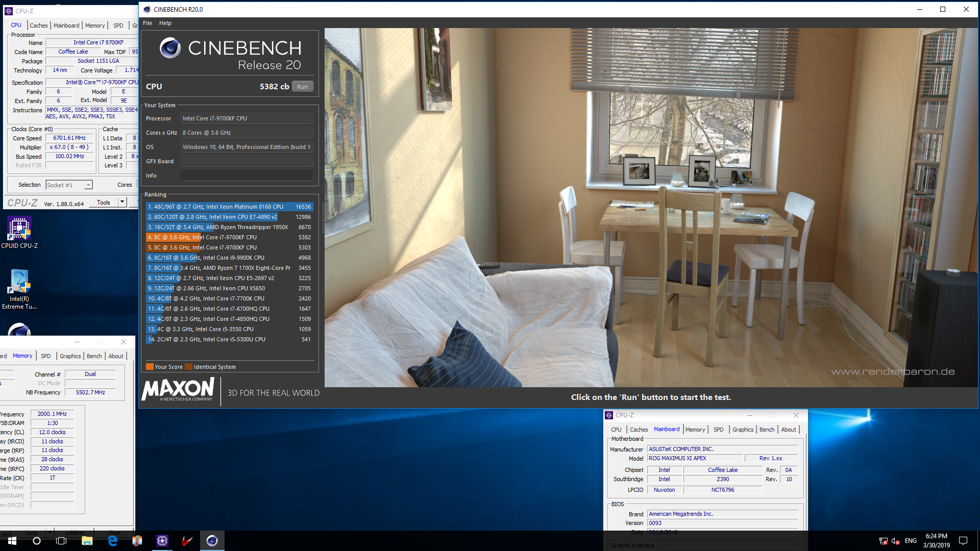
Task: Select the Ryzen Threadripper 1950X ranking row
Action: click(229, 227)
